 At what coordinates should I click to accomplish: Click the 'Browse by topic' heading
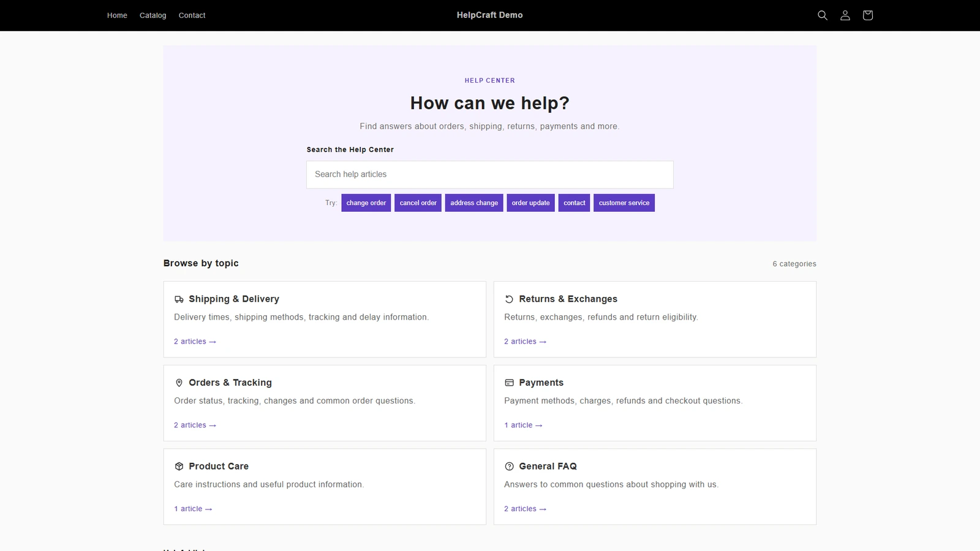(x=201, y=263)
